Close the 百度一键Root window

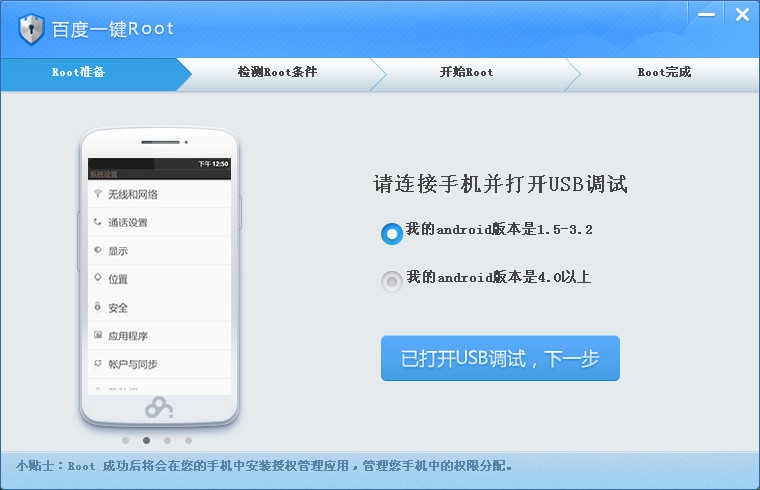[x=742, y=15]
